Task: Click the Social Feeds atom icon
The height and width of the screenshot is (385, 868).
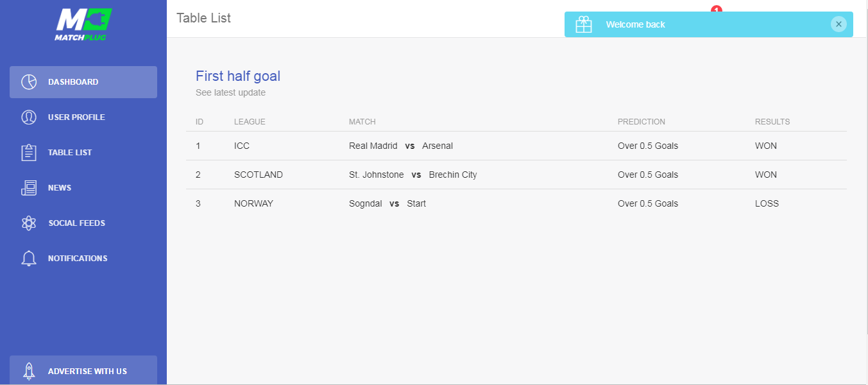Action: (x=29, y=223)
